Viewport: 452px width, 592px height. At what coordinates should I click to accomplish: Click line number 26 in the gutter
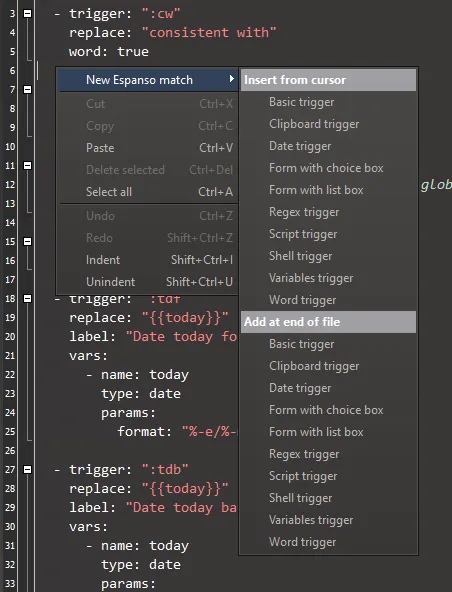pyautogui.click(x=10, y=450)
